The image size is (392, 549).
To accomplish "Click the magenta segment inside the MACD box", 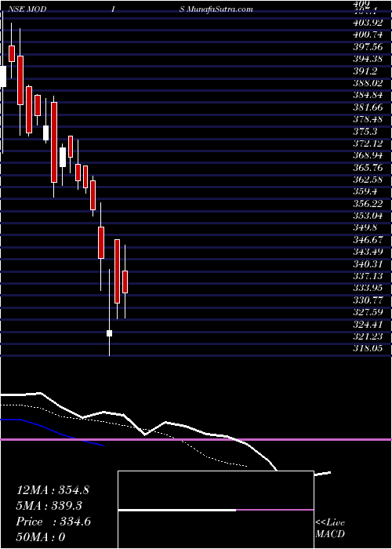I will click(274, 510).
